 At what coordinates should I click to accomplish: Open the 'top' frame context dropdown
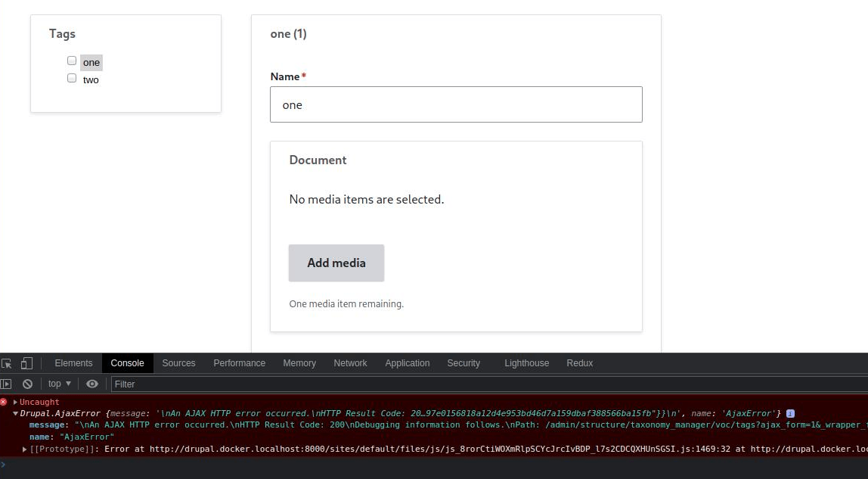click(58, 384)
